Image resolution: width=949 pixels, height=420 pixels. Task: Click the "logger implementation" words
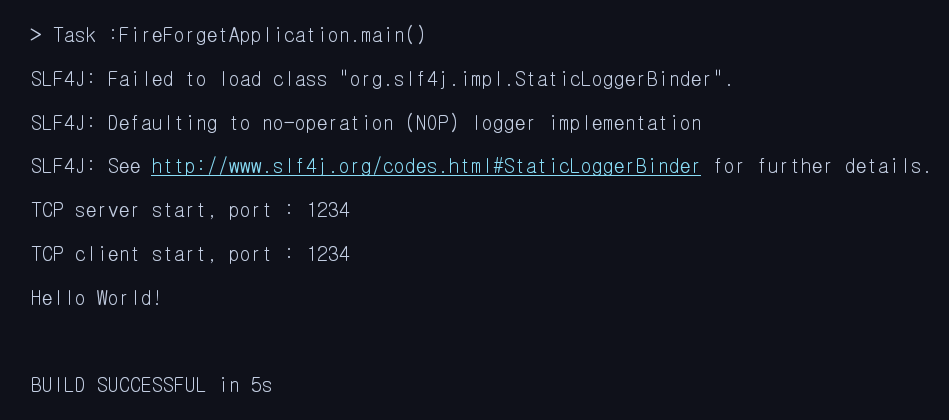coord(587,123)
